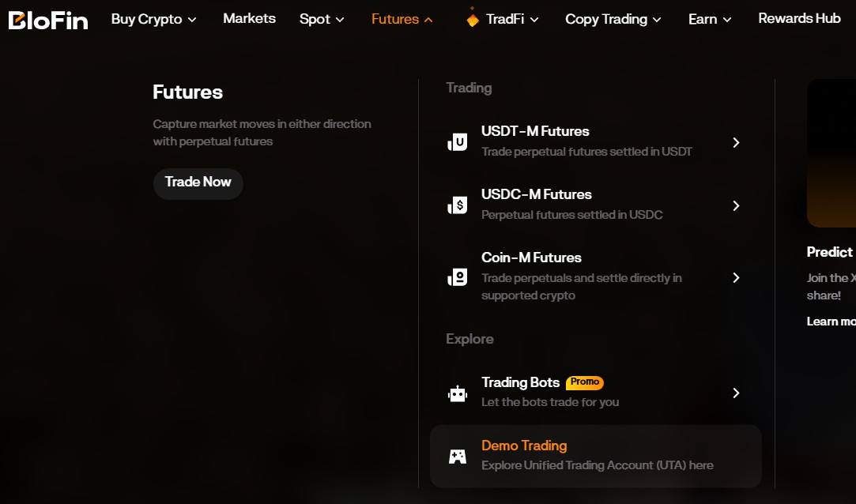
Task: Click the "Perpetual futures settled in USDC" description
Action: (572, 215)
